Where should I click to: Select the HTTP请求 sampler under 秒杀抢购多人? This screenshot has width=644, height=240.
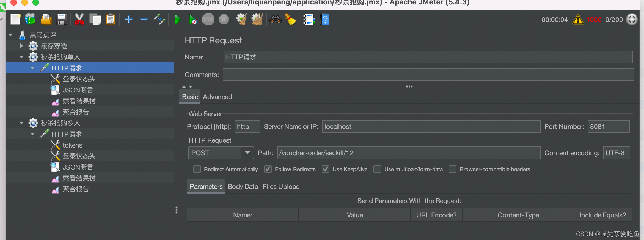pyautogui.click(x=67, y=134)
